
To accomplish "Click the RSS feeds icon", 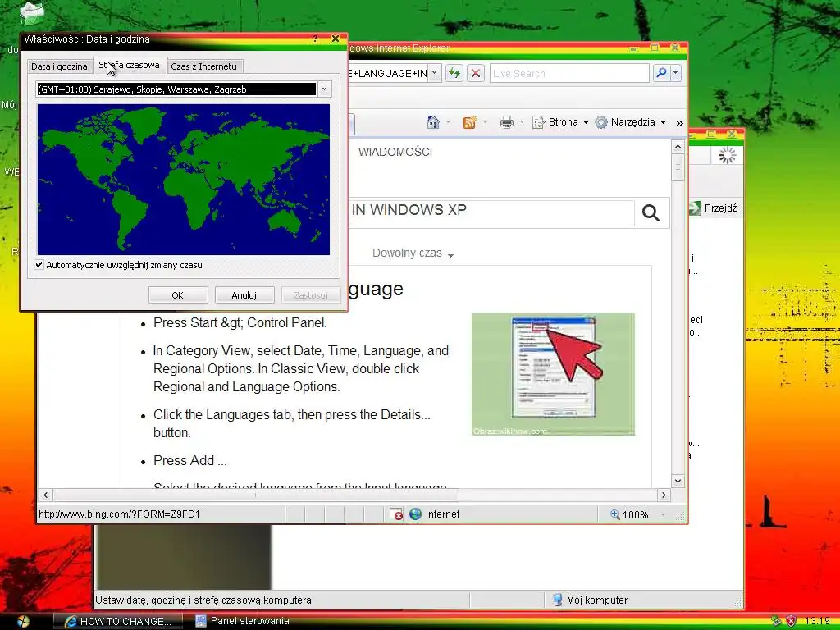I will pyautogui.click(x=470, y=122).
